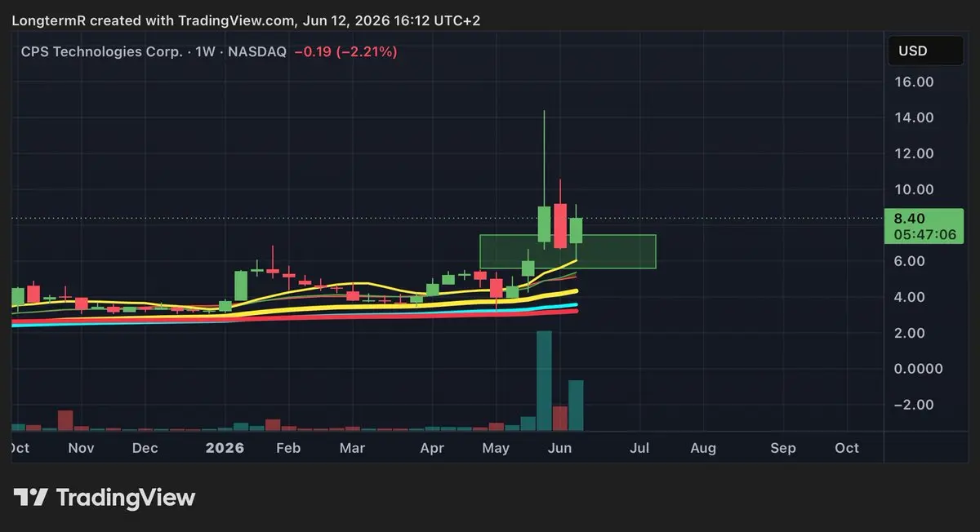This screenshot has height=532, width=980.
Task: Click the candle with the 14.00 wick
Action: (544, 225)
